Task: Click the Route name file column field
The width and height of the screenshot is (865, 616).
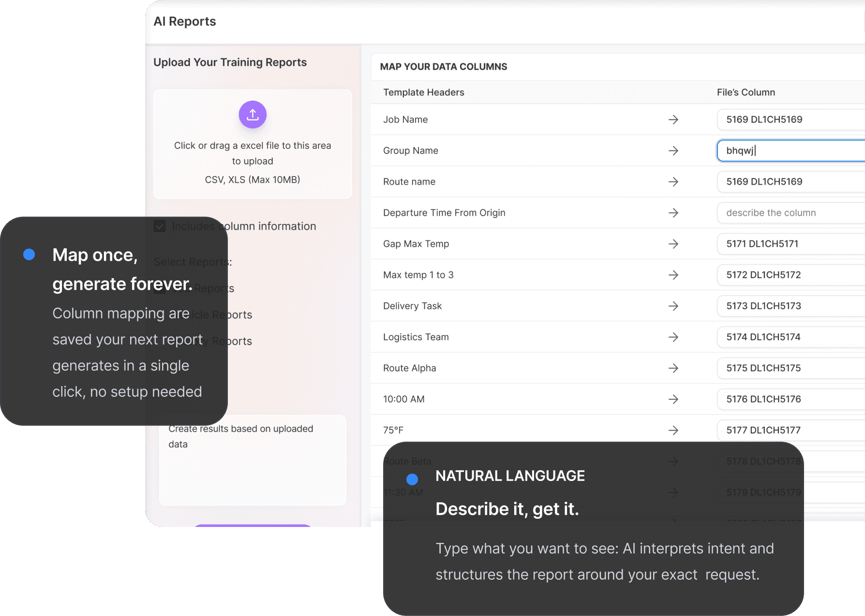Action: (790, 181)
